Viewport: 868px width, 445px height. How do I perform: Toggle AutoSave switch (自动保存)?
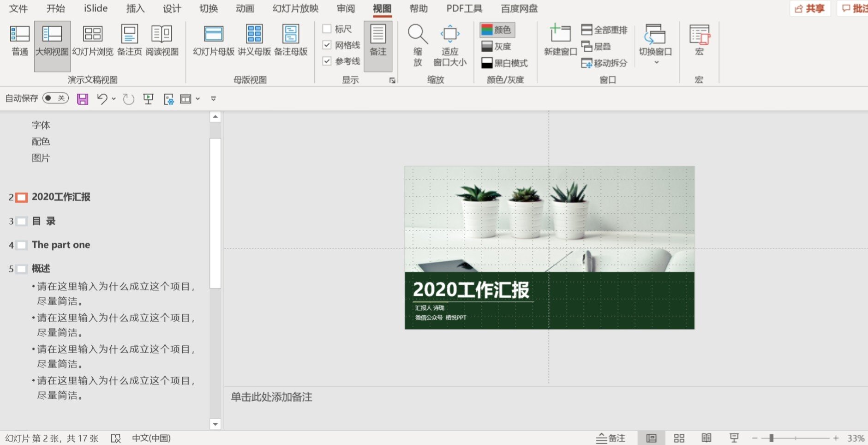(55, 98)
